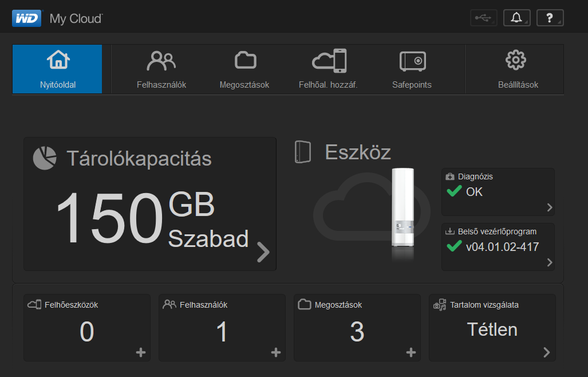
Task: Click the My Cloud title text
Action: coord(76,18)
